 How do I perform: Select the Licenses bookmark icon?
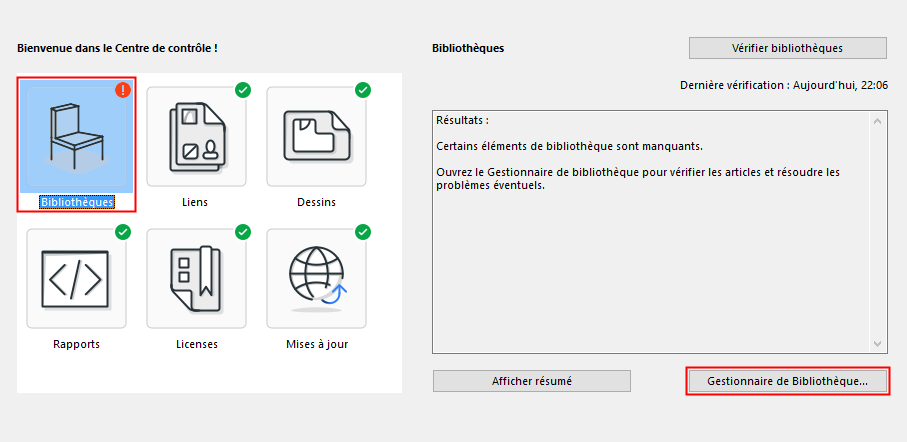[196, 278]
